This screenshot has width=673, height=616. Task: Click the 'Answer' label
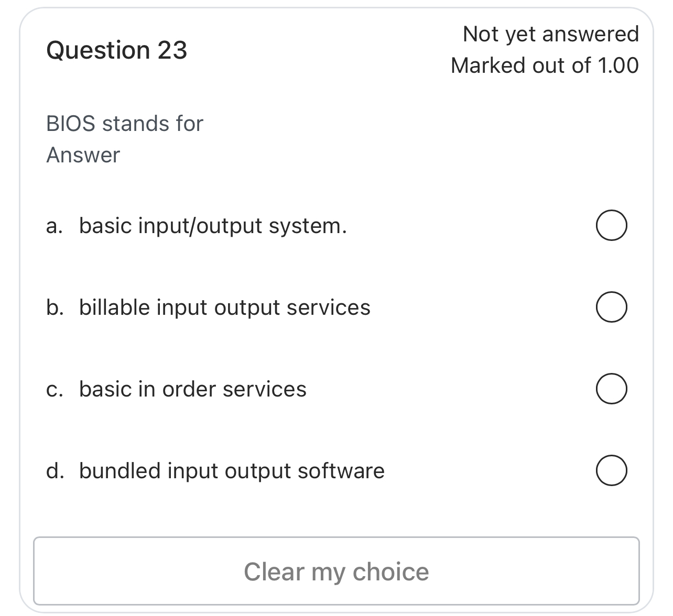click(83, 155)
